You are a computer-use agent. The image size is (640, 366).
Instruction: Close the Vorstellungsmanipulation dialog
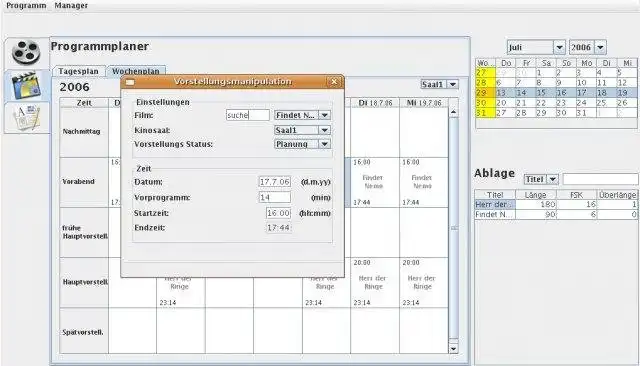(334, 82)
